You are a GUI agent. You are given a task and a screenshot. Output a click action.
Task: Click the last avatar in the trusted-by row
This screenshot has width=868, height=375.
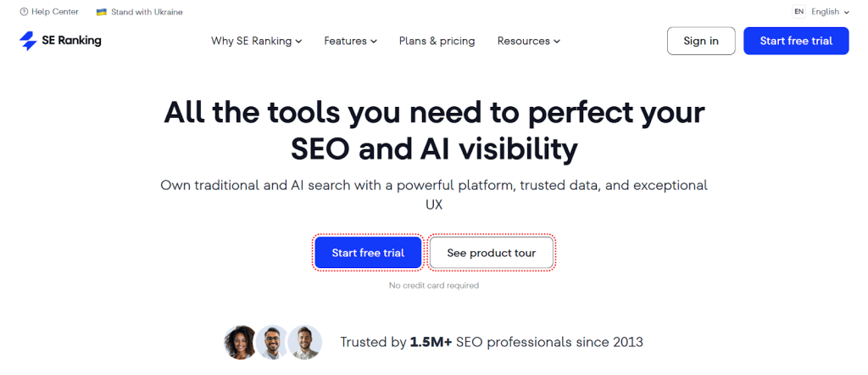point(304,342)
